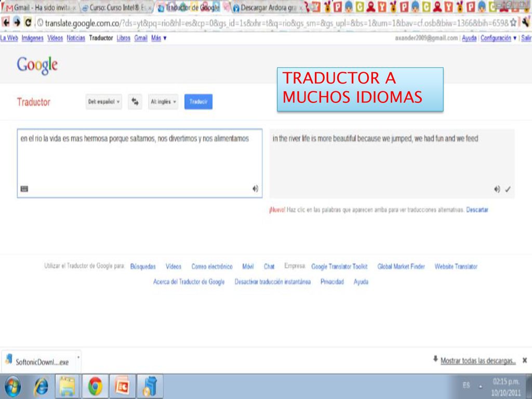The image size is (532, 399).
Task: Open the Ayuda link beside the account email
Action: pos(469,38)
